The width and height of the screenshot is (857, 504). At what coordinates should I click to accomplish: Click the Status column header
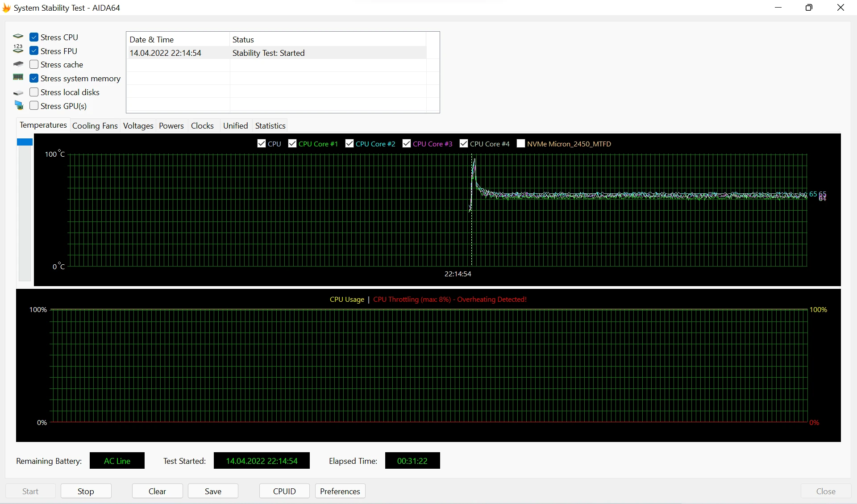328,39
